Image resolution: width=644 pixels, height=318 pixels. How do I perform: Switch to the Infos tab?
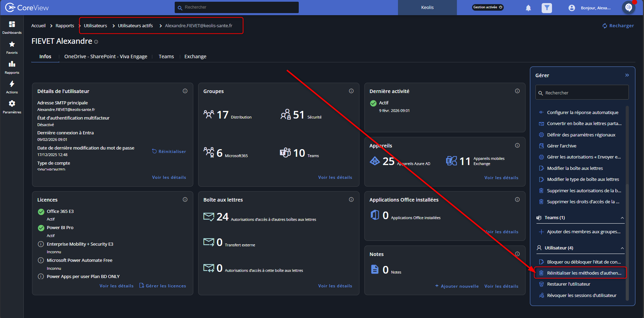point(45,57)
